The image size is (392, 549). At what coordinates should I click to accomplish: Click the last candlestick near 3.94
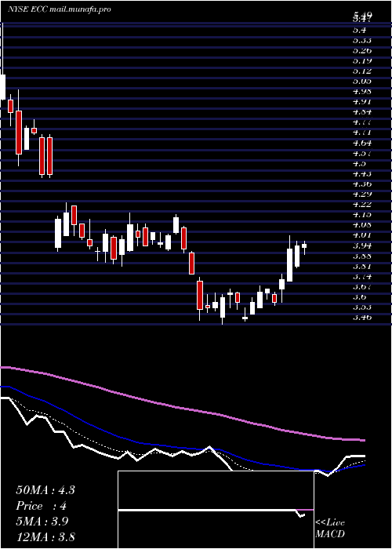(x=304, y=247)
